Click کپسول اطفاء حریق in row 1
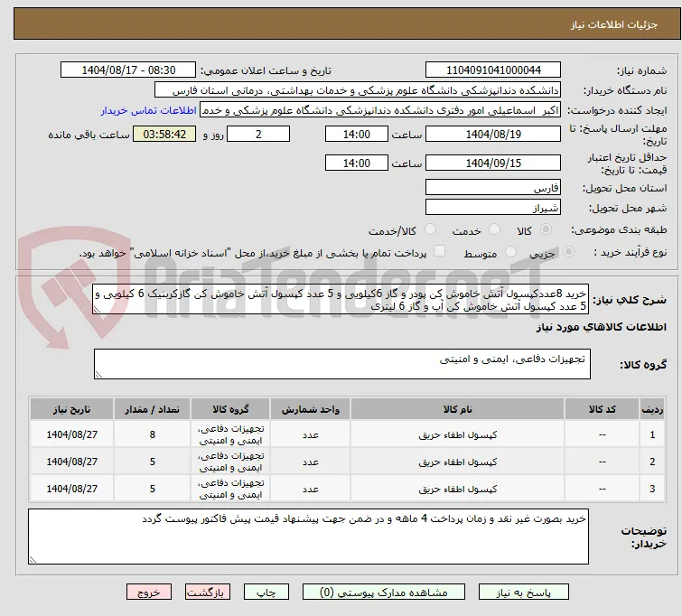This screenshot has width=682, height=616. click(x=458, y=434)
